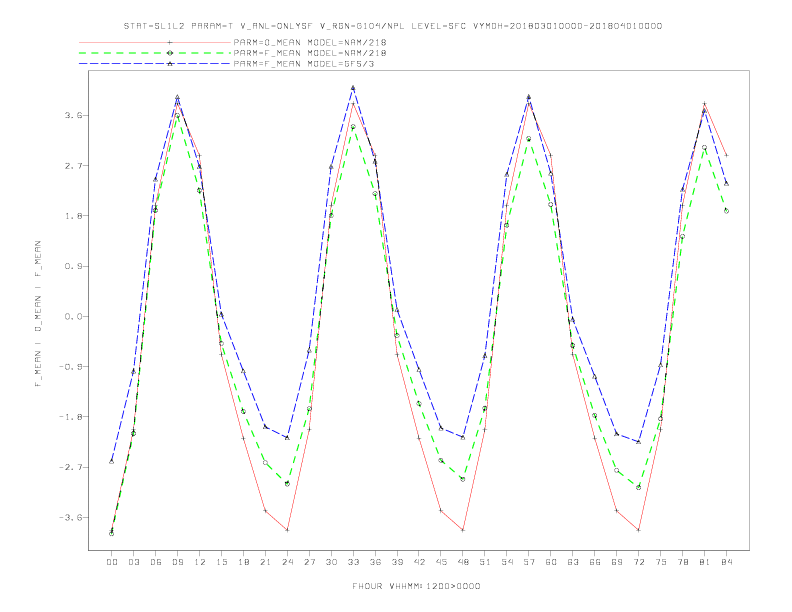Click x-axis forecast hour 30
The height and width of the screenshot is (612, 792).
(331, 562)
